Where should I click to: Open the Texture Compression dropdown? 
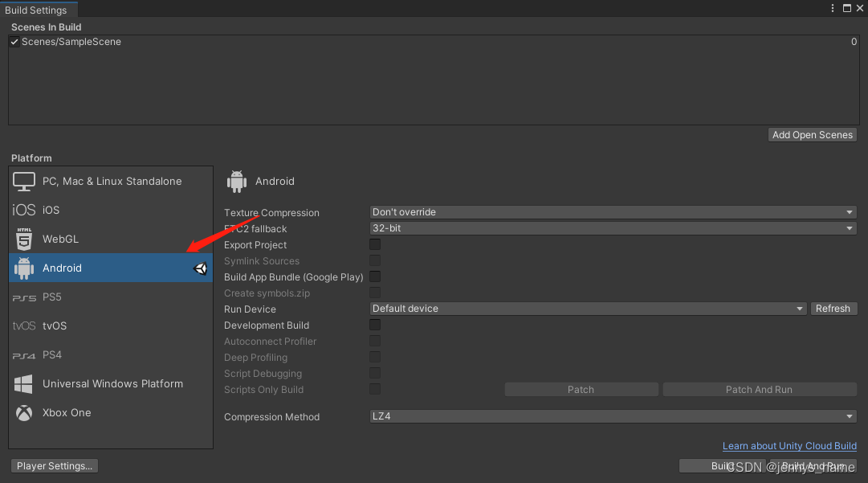612,211
